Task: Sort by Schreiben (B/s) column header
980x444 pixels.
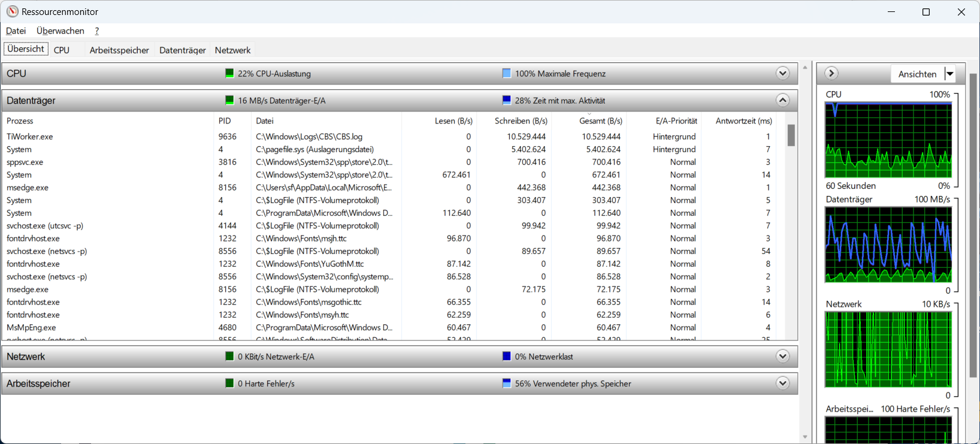Action: click(x=515, y=120)
